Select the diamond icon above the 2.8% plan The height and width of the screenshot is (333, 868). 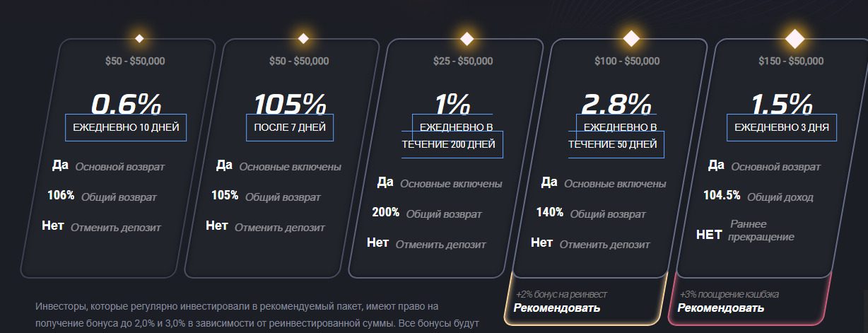coord(631,37)
